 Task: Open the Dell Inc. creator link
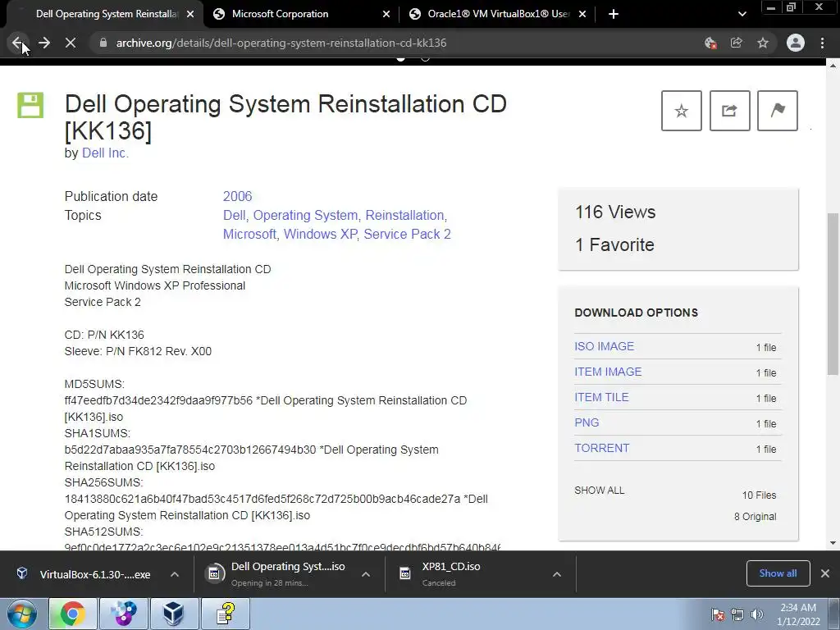105,153
